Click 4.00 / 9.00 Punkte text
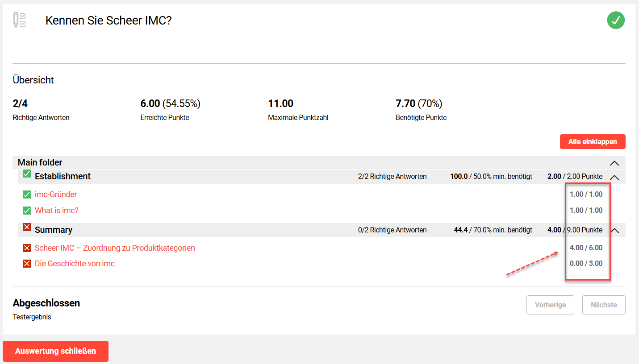This screenshot has width=639, height=364. coord(575,230)
